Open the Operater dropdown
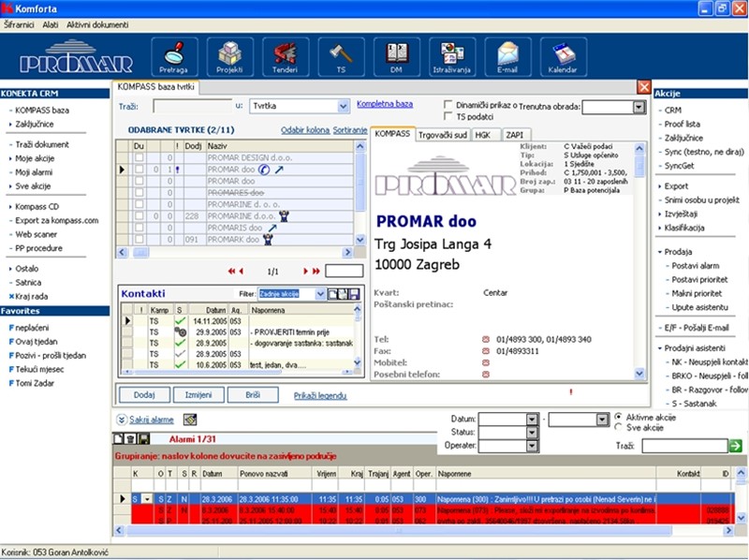Viewport: 749px width, 560px height. [x=532, y=446]
